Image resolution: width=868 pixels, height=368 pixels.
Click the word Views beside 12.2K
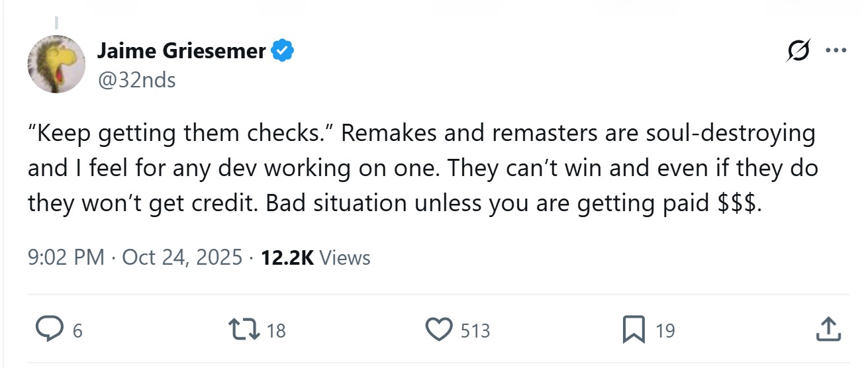[345, 257]
